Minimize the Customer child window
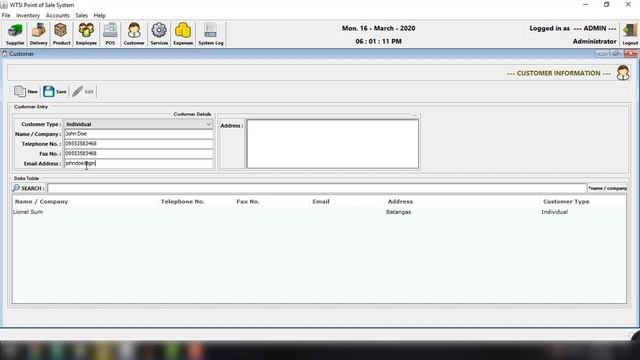Viewport: 640px width, 360px height. coord(602,53)
